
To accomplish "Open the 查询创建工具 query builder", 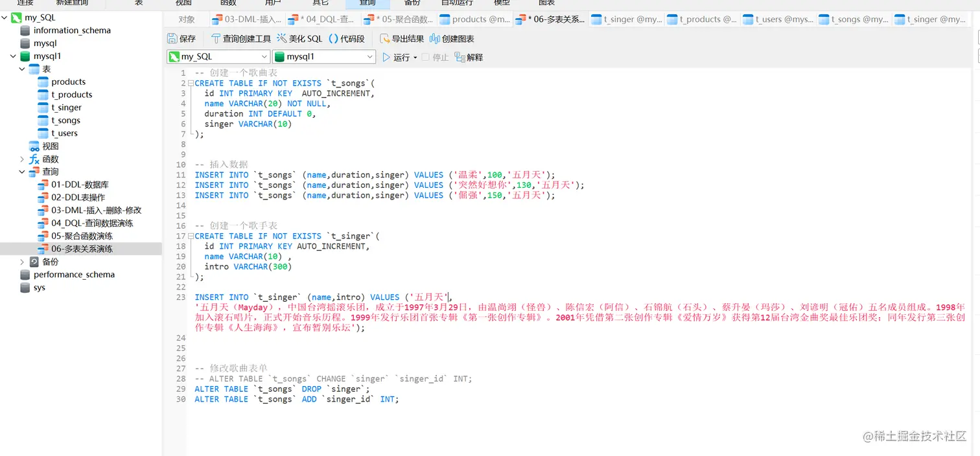I will 240,39.
